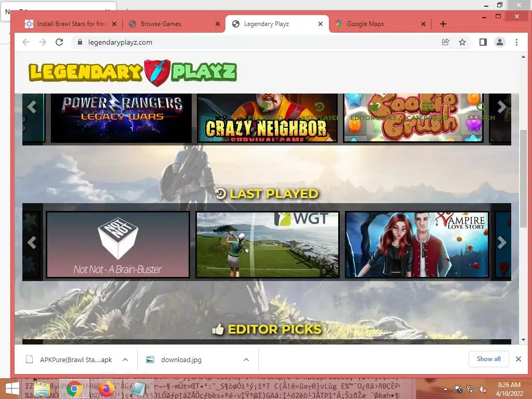Open the Editor Picks nav link
Viewport: 532px width, 399px height.
click(x=373, y=112)
